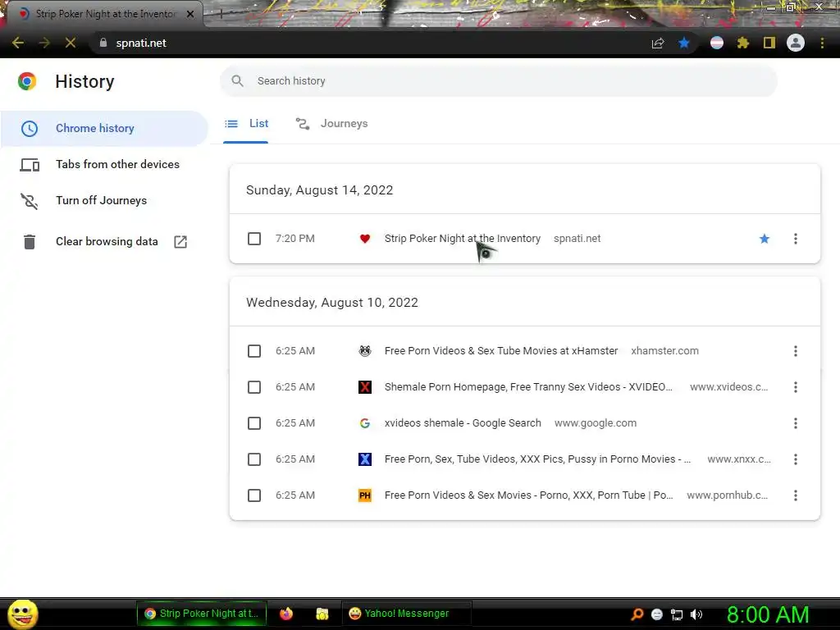Check the box for the XVIDEOS entry
The image size is (840, 630).
(254, 387)
